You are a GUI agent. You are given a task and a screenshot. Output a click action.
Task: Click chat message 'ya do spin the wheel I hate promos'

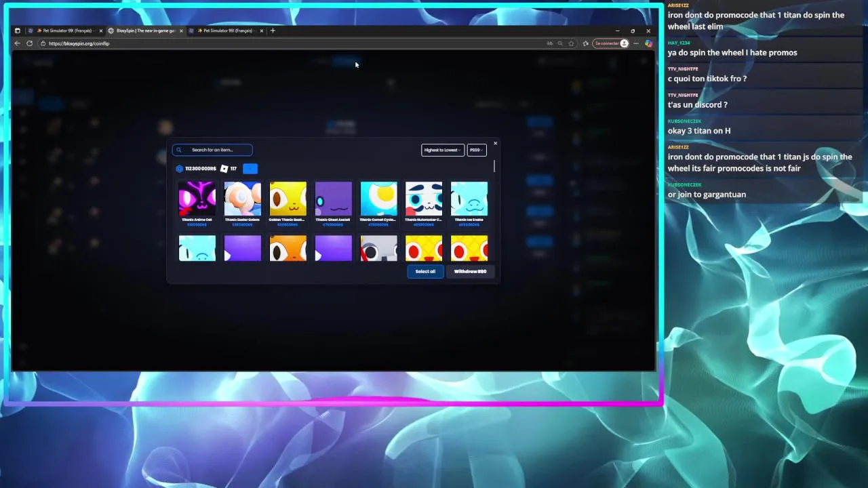tap(732, 53)
